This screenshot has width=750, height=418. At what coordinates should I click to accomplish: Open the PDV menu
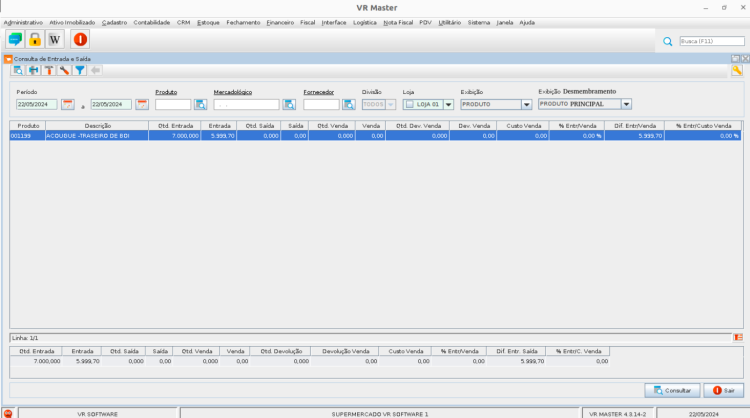(x=425, y=22)
